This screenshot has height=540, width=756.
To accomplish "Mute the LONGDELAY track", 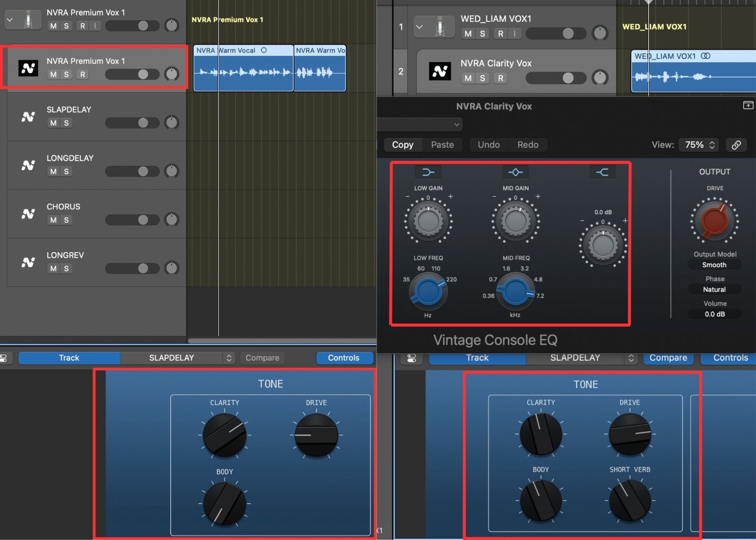I will (53, 171).
